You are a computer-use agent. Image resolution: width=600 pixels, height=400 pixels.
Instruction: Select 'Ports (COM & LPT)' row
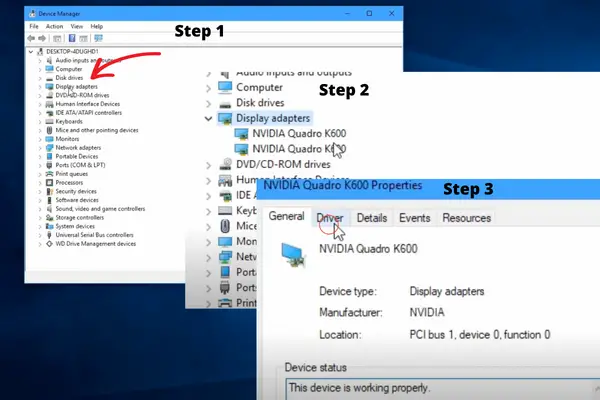[80, 165]
